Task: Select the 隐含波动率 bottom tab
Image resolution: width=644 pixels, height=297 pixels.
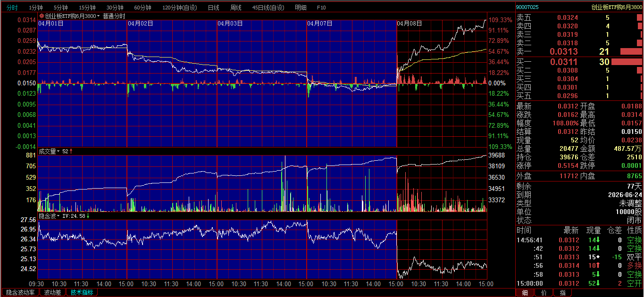Action: click(20, 293)
